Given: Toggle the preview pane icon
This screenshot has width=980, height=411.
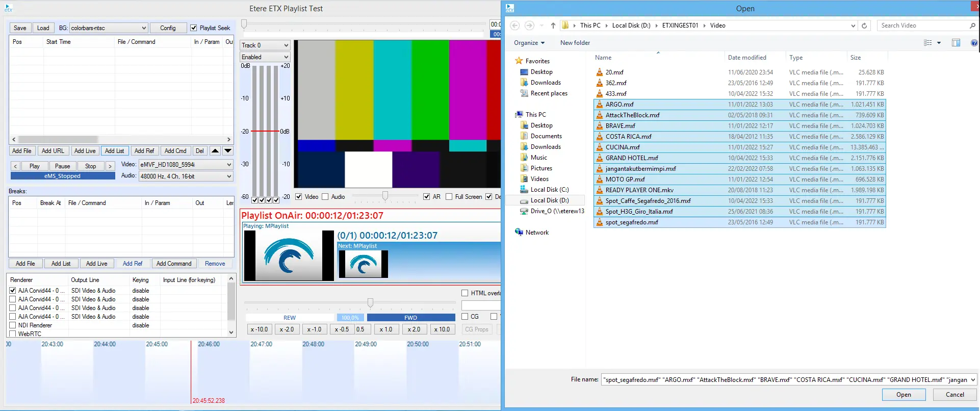Looking at the screenshot, I should click(956, 43).
